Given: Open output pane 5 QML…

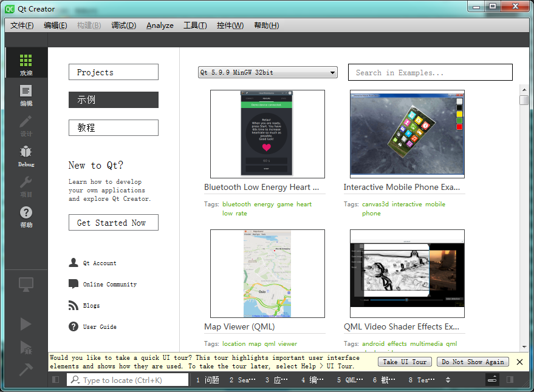Looking at the screenshot, I should tap(350, 380).
